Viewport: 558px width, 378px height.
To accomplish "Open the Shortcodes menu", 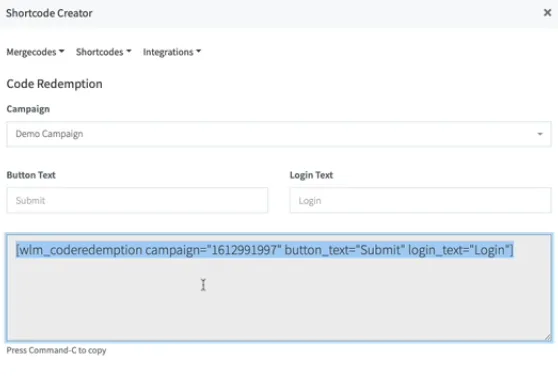I will pos(104,52).
